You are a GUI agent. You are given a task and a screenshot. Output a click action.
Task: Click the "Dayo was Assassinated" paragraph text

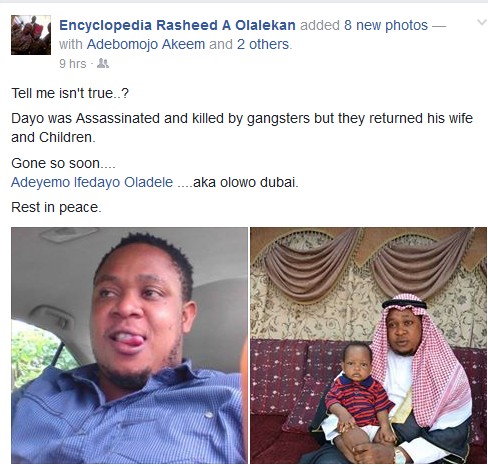click(242, 128)
